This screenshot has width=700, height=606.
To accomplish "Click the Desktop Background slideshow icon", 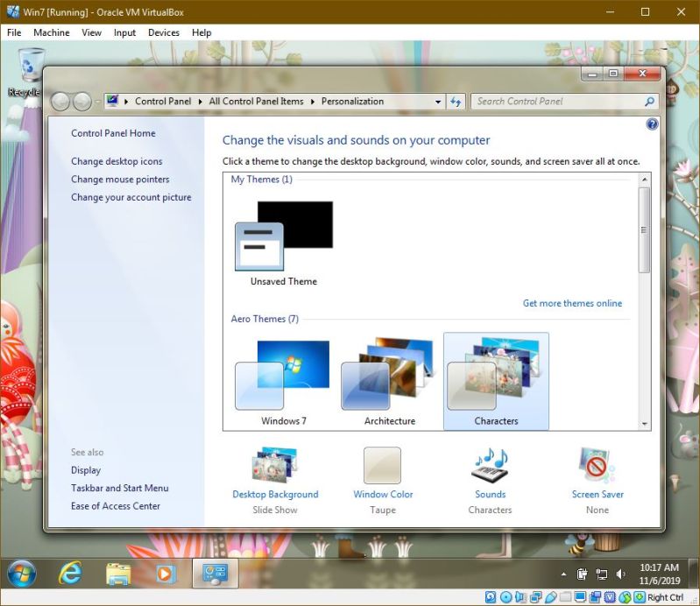I will 274,465.
